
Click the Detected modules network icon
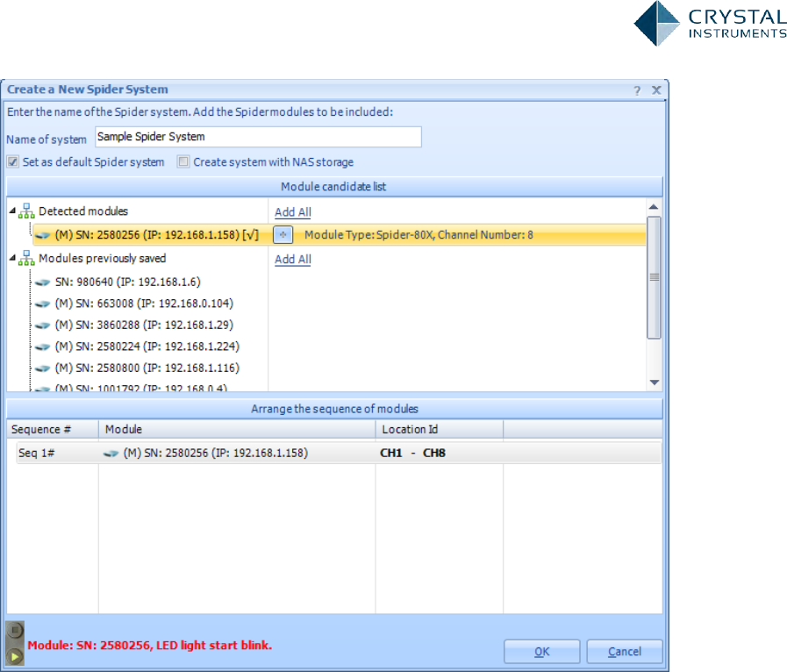coord(26,211)
